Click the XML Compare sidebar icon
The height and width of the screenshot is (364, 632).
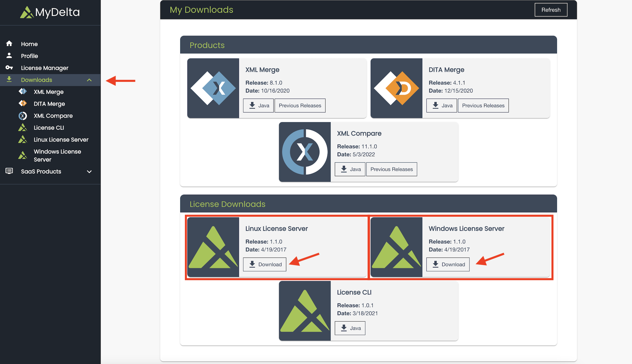point(23,116)
